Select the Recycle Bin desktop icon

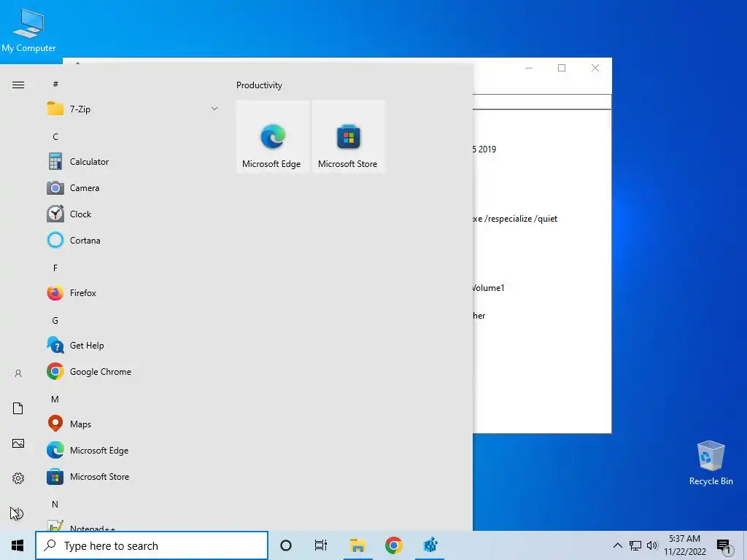[x=711, y=463]
